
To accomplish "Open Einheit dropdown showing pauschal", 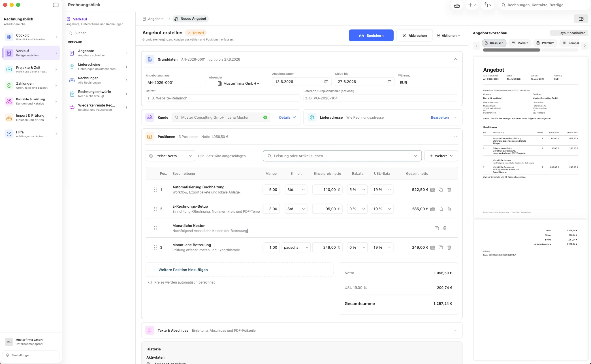I will click(x=296, y=248).
